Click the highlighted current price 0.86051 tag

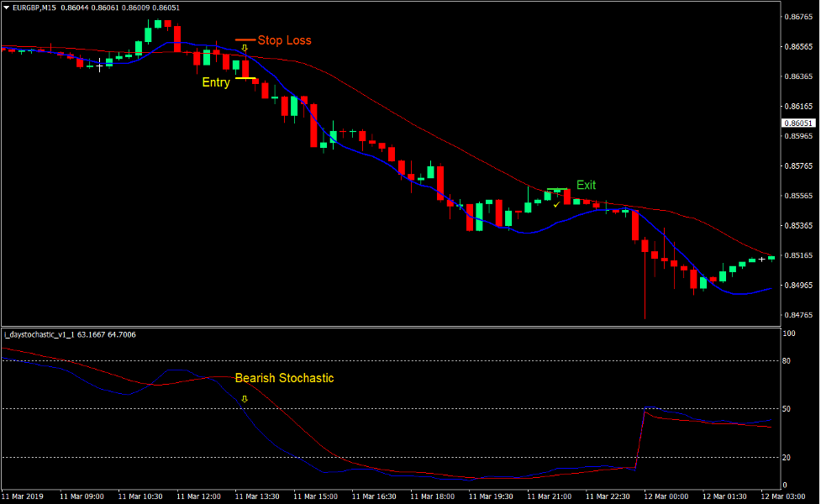[x=798, y=123]
